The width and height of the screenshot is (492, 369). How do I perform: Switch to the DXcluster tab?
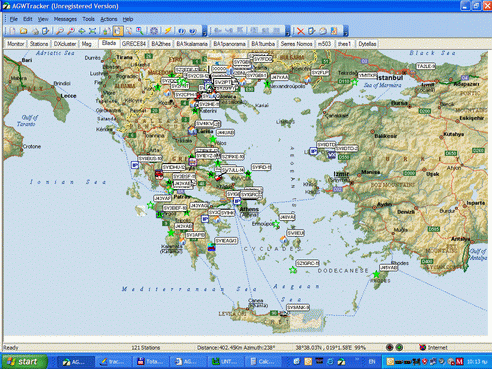[65, 44]
